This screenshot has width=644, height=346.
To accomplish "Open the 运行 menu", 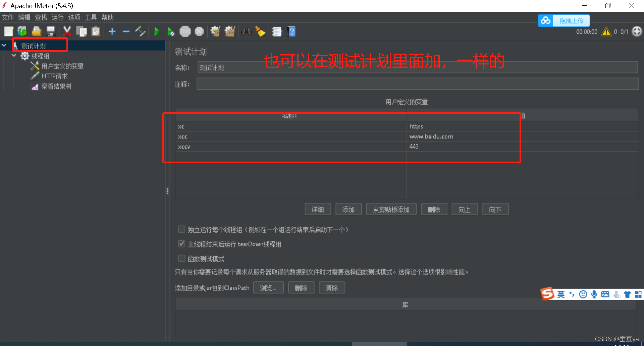I will click(57, 17).
